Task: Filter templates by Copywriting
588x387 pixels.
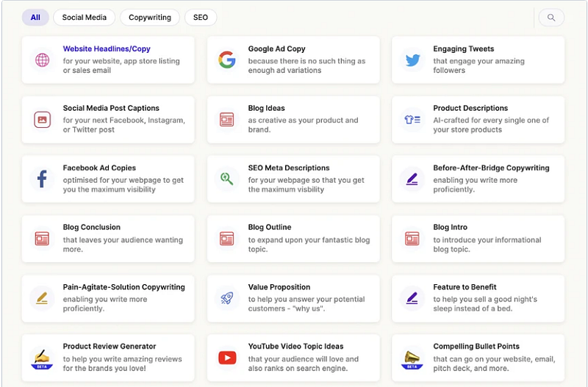Action: pyautogui.click(x=149, y=18)
